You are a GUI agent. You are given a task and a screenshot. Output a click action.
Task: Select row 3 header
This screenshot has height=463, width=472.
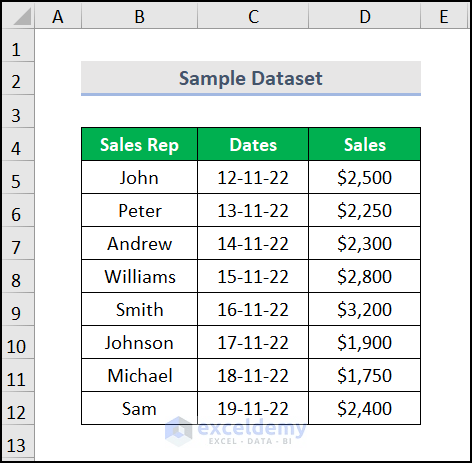coord(18,111)
